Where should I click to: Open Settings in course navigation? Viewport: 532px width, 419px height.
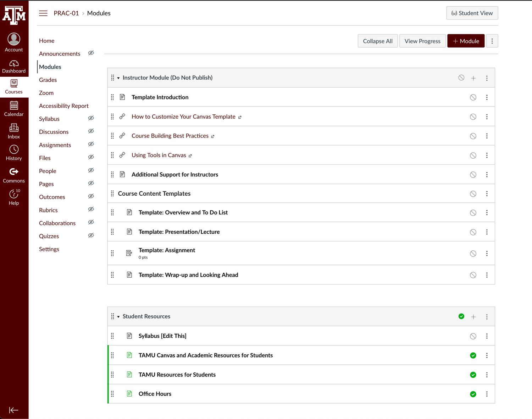tap(49, 249)
